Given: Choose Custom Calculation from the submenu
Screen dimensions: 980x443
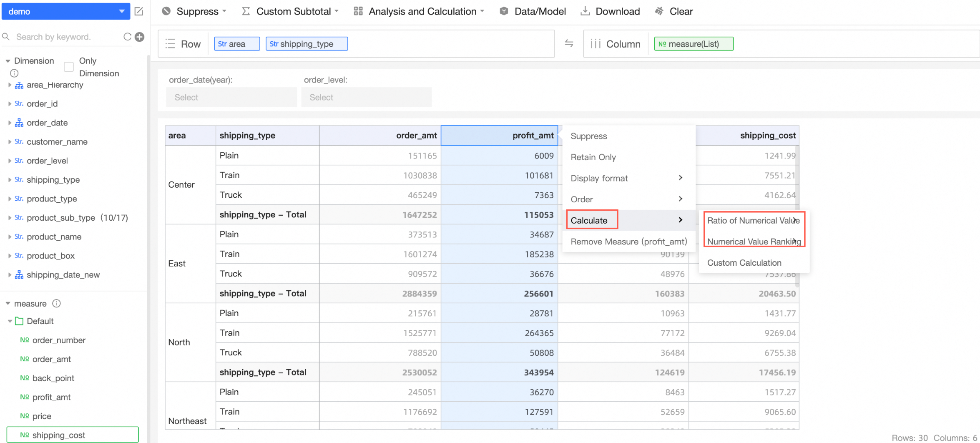Looking at the screenshot, I should tap(744, 263).
